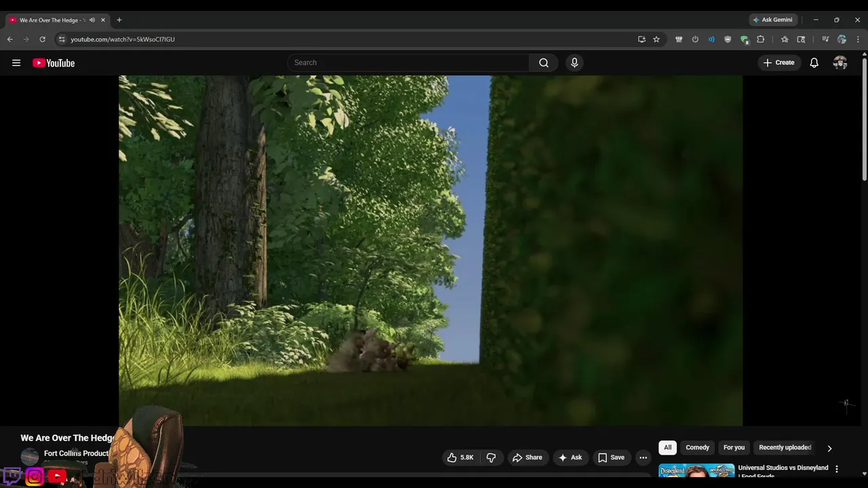Open options for Universal Studios vs Disneyland video
The height and width of the screenshot is (488, 868).
(837, 469)
